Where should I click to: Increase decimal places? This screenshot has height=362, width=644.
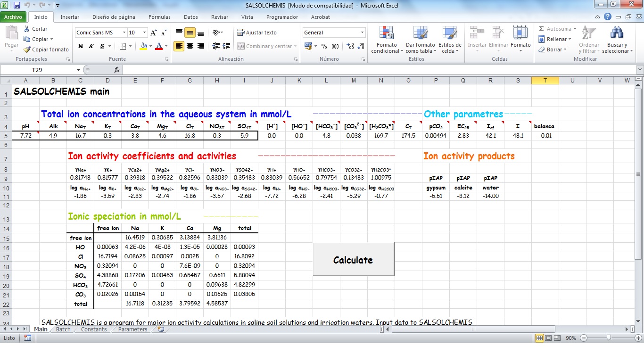click(350, 46)
